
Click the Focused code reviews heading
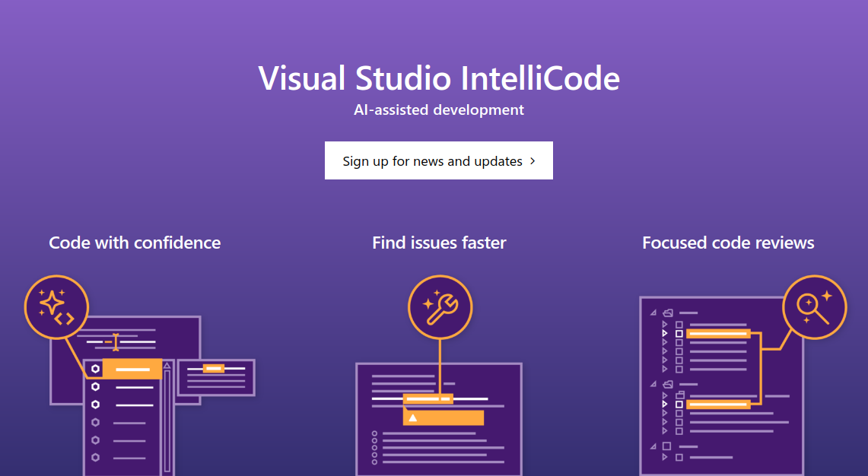[728, 243]
